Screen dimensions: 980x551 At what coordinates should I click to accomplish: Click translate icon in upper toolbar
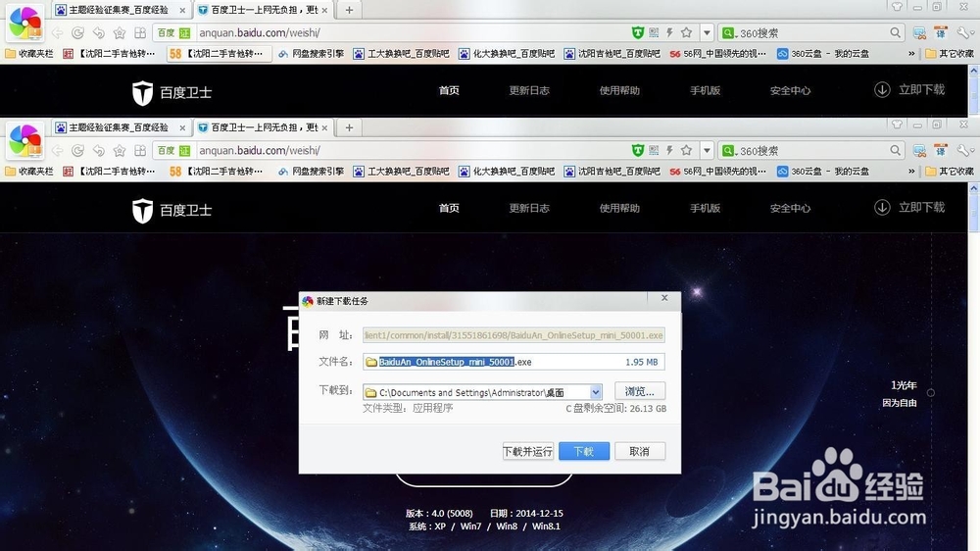coord(941,33)
